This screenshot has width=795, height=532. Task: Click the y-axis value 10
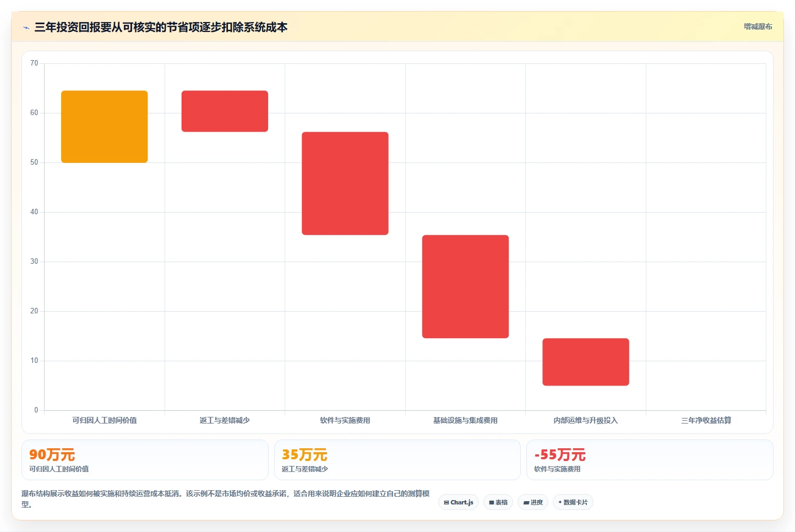34,361
